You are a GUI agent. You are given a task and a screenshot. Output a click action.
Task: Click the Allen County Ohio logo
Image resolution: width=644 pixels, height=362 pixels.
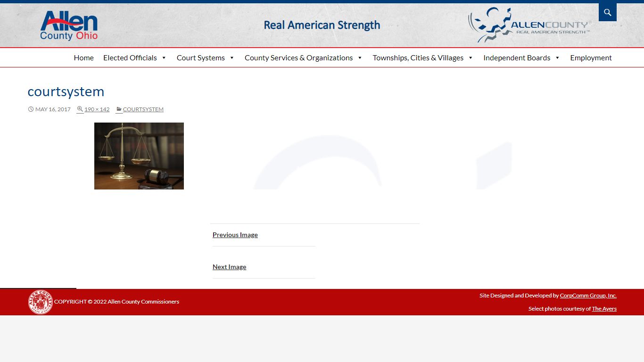coord(69,26)
